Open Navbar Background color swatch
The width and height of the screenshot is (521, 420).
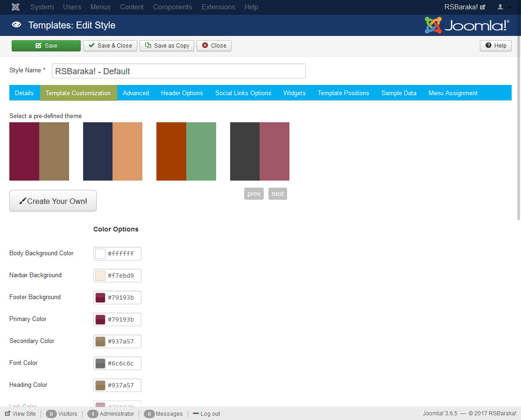coord(100,276)
